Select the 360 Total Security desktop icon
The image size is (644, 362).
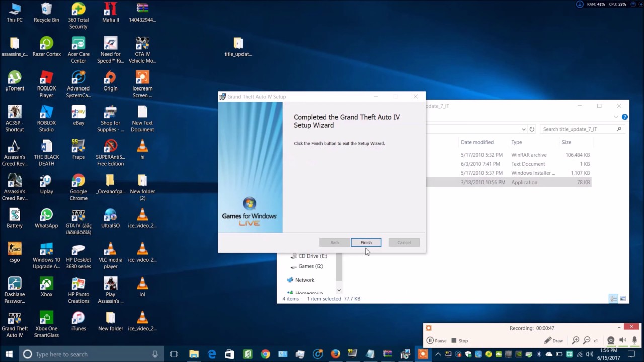(78, 16)
